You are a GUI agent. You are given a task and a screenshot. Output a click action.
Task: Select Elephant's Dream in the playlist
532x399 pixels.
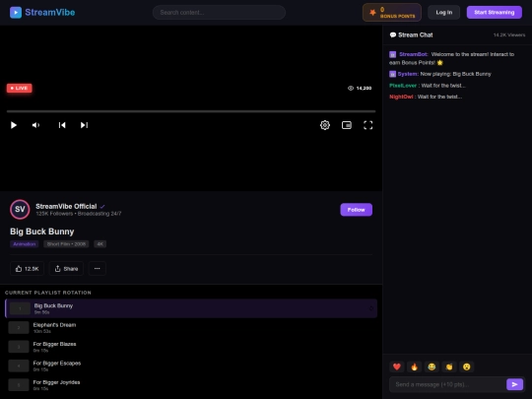pos(191,328)
